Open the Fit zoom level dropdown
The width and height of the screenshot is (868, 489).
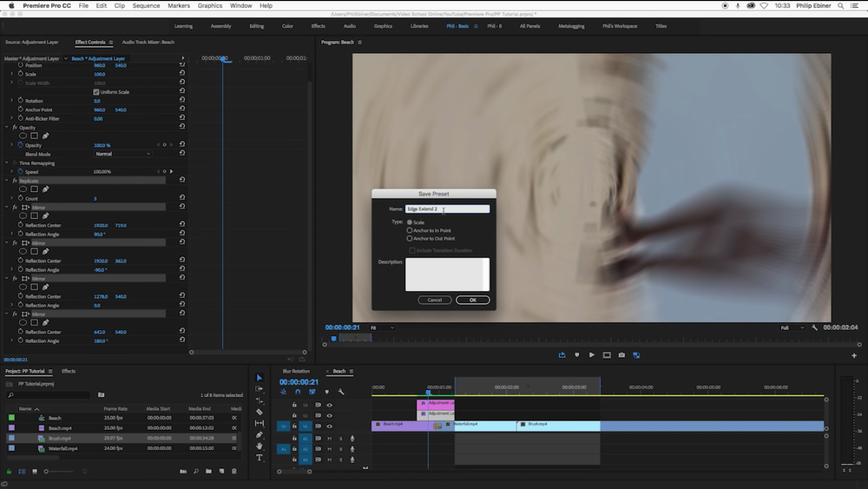click(382, 327)
